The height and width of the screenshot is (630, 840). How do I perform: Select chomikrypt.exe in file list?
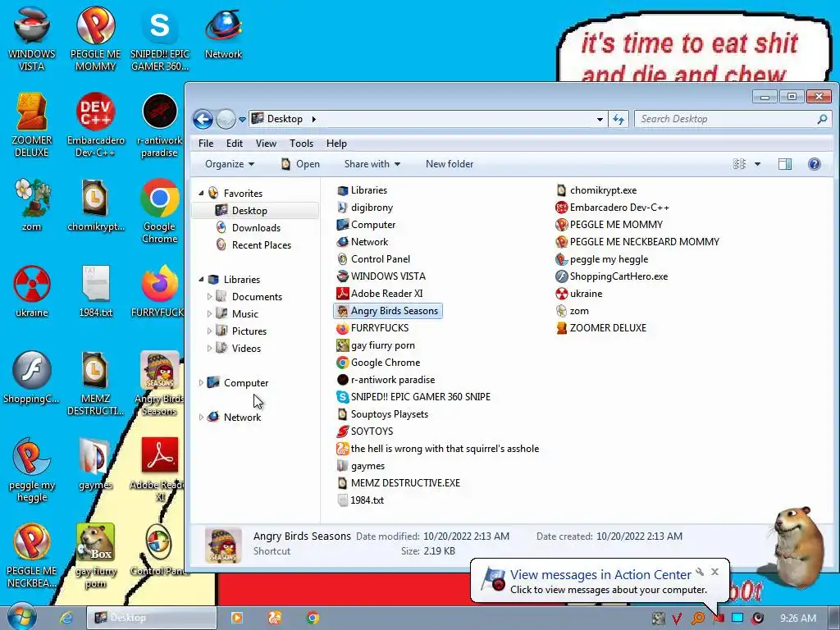(596, 190)
